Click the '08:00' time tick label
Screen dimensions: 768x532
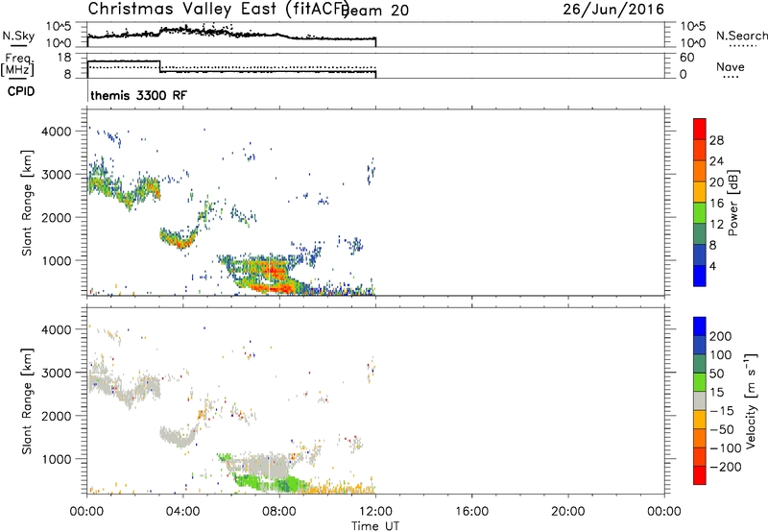point(279,512)
